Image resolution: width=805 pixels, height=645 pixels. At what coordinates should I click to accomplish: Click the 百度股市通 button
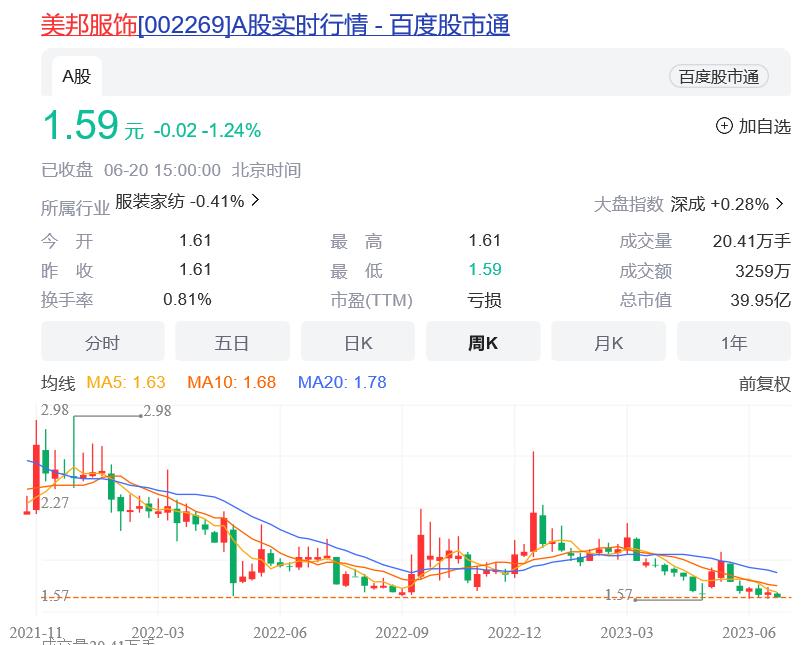click(719, 76)
